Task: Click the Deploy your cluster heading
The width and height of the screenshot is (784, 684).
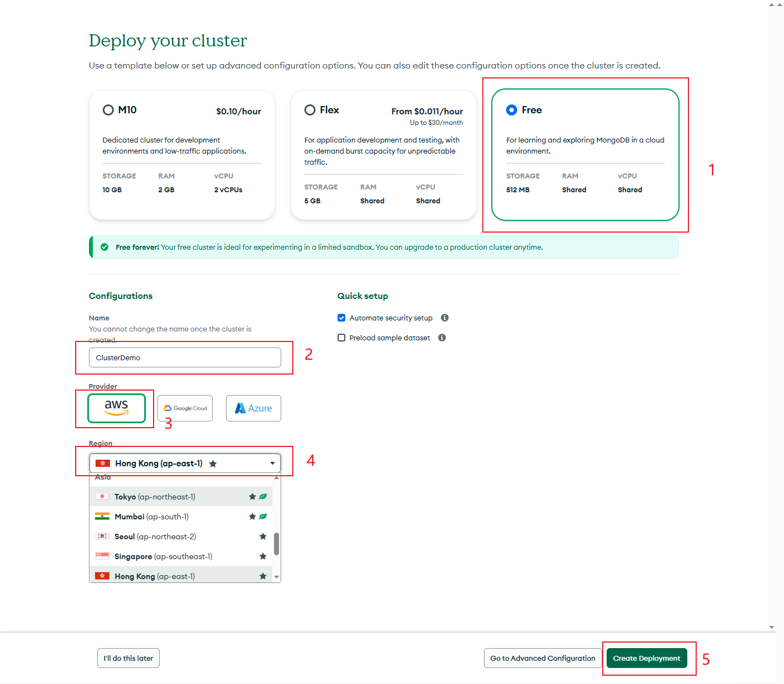Action: pos(168,41)
